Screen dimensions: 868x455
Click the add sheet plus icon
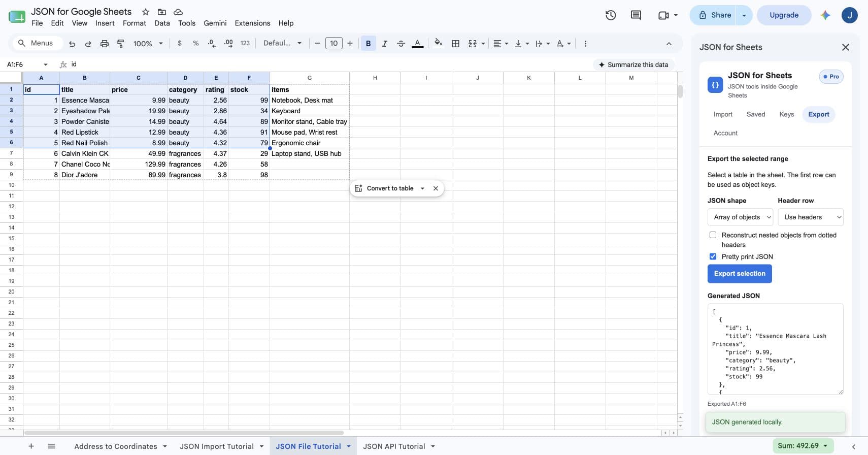point(31,446)
